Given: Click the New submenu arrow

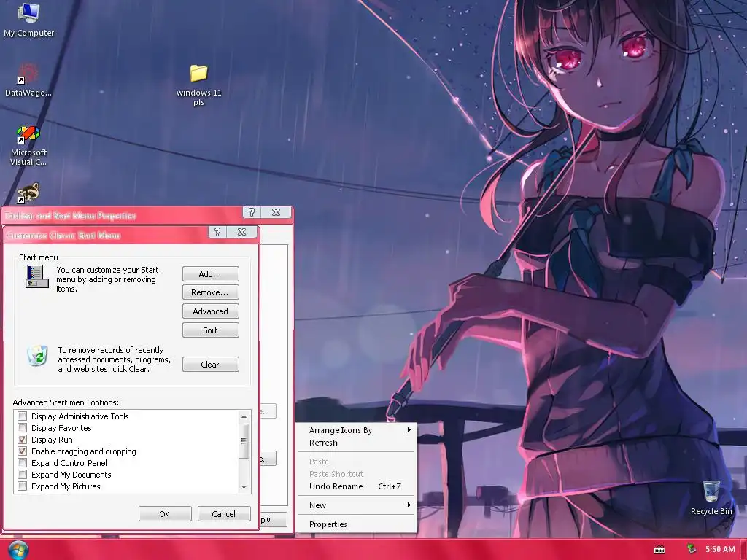Looking at the screenshot, I should pos(409,505).
